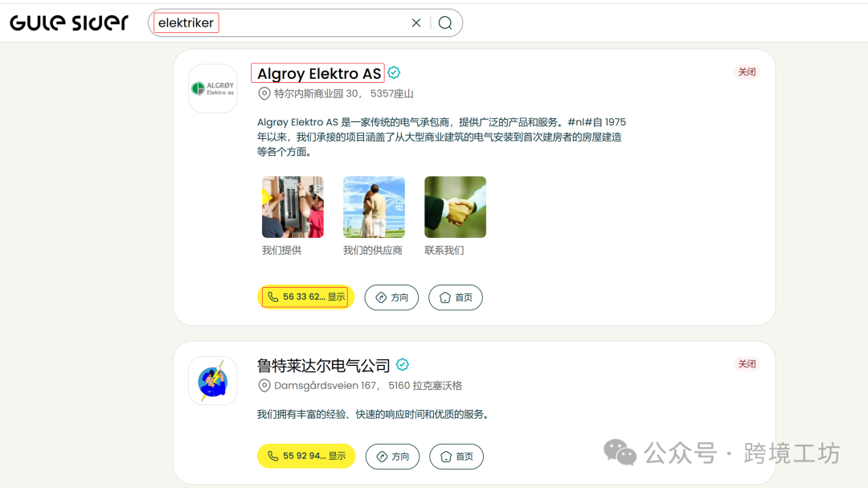Click the phone icon on Algroy Elektro's number button

coord(273,297)
